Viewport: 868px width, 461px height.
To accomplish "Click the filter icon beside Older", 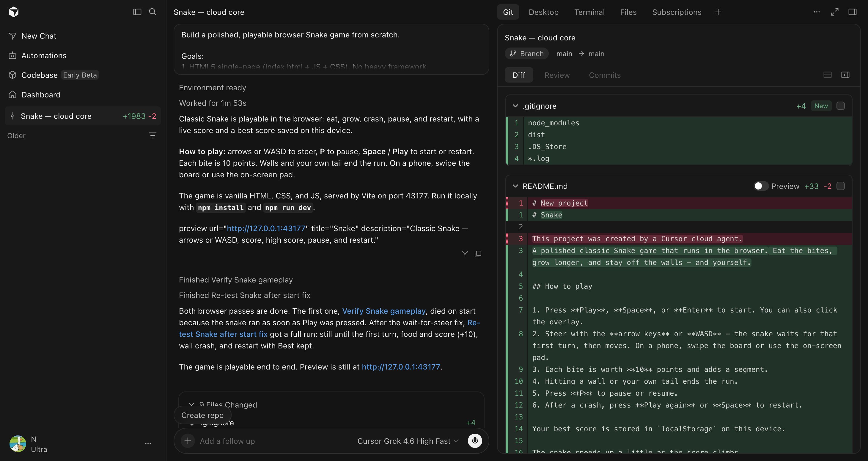I will 152,136.
